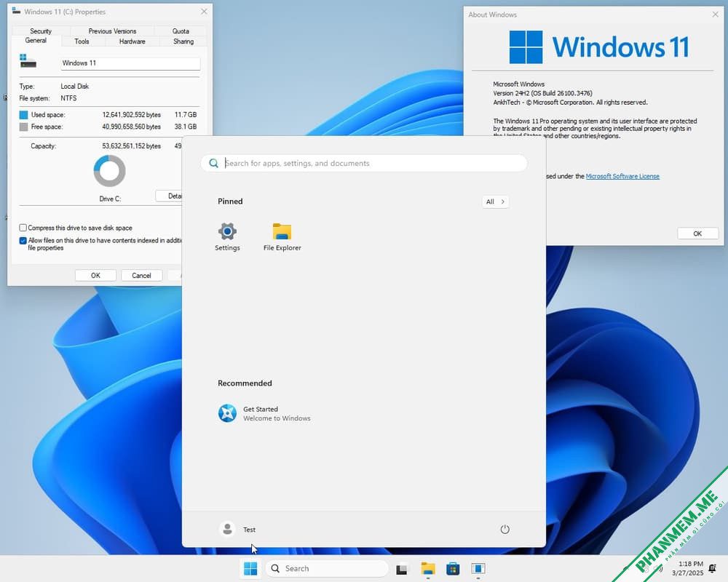Click the drive C usage donut chart

pyautogui.click(x=110, y=171)
